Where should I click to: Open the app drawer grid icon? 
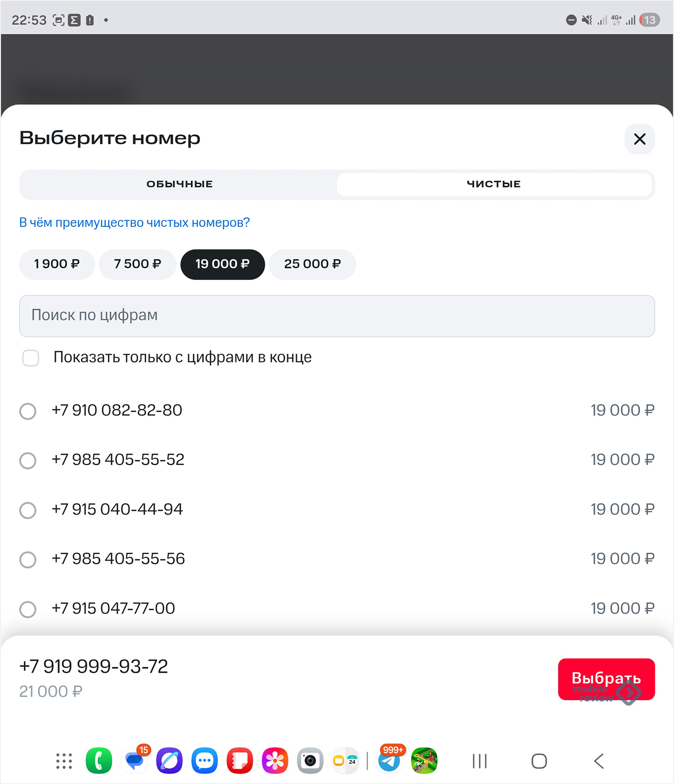point(64,761)
